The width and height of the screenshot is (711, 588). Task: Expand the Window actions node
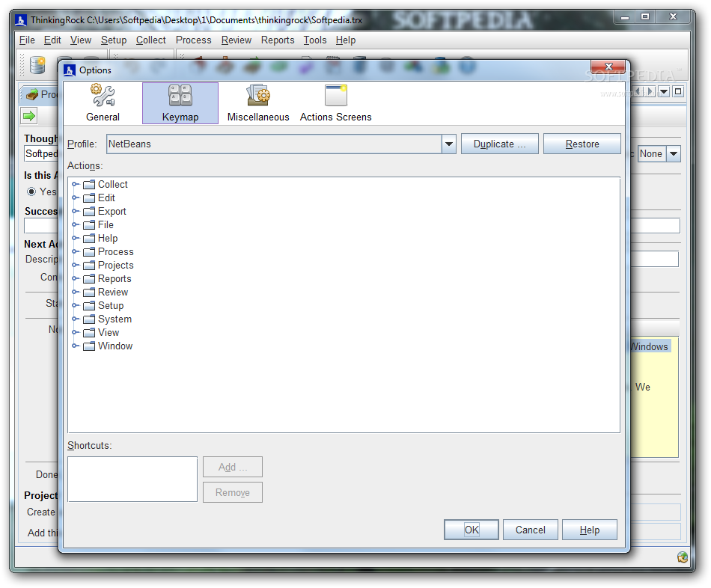point(76,346)
